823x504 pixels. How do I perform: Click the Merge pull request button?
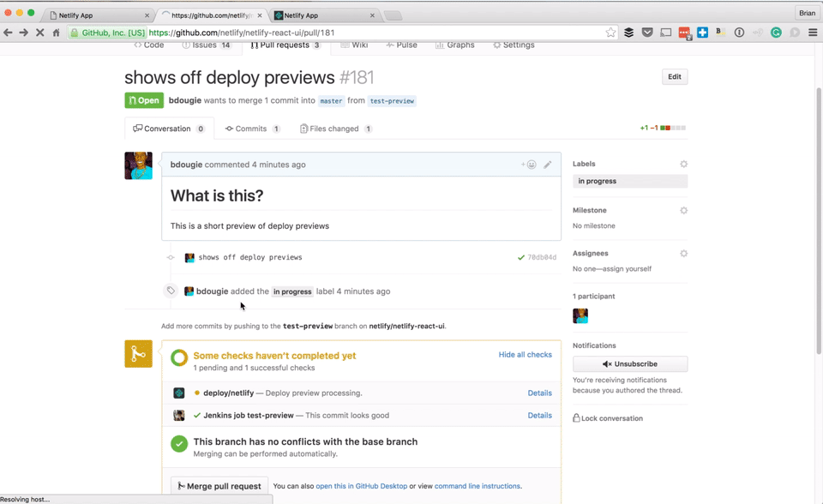[x=219, y=485]
